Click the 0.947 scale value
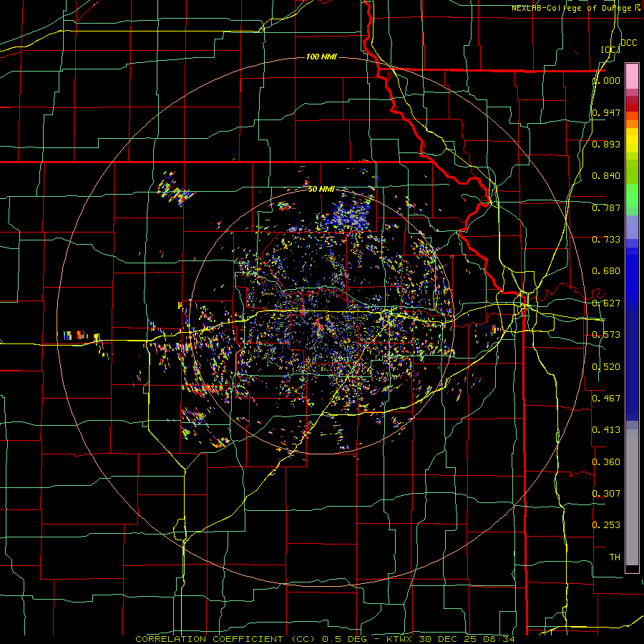 tap(606, 112)
